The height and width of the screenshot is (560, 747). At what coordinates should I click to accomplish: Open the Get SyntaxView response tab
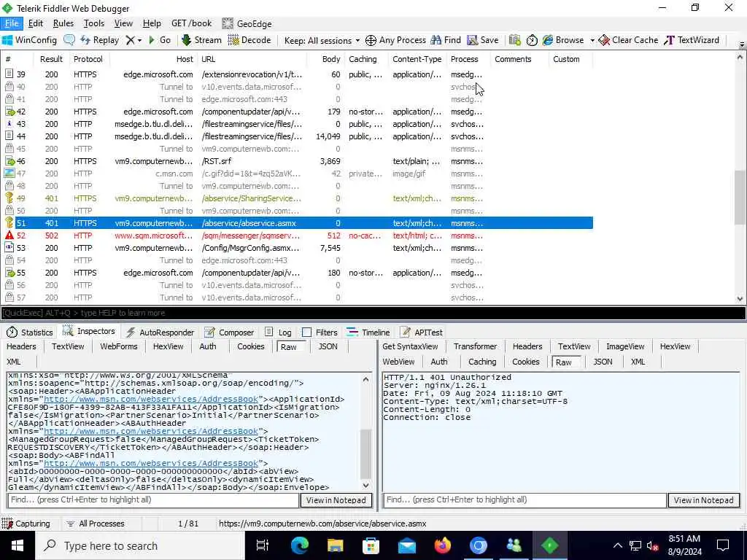click(x=410, y=346)
